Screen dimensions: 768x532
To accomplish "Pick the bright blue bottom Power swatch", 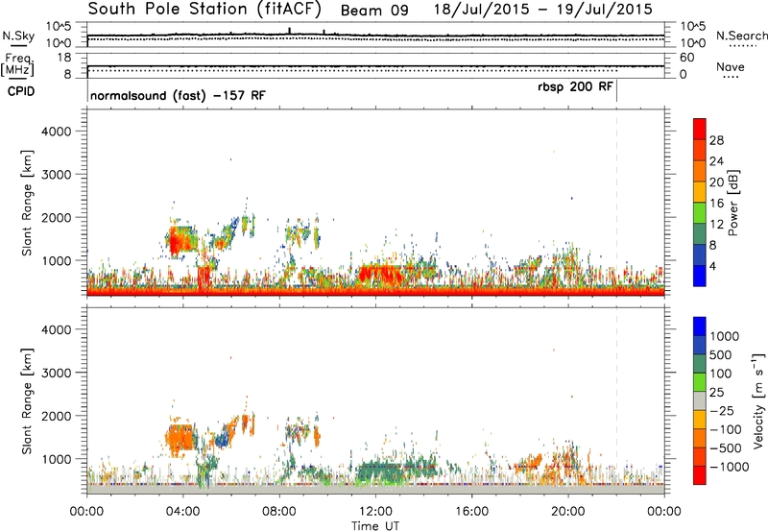I will tap(700, 276).
